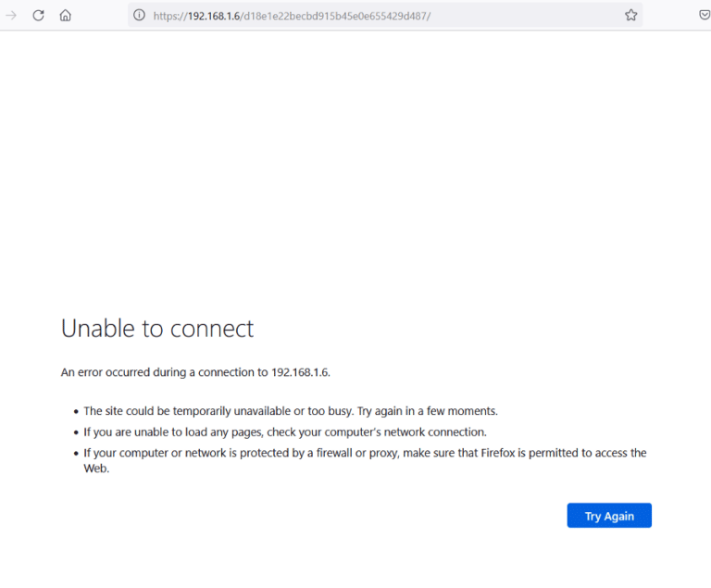Click the Forward navigation arrow
The width and height of the screenshot is (711, 588).
(x=11, y=15)
